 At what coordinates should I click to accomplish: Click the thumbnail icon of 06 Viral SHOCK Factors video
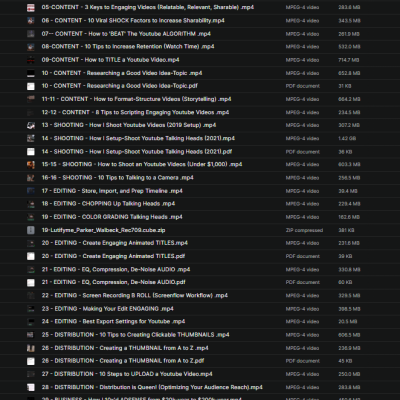(31, 21)
